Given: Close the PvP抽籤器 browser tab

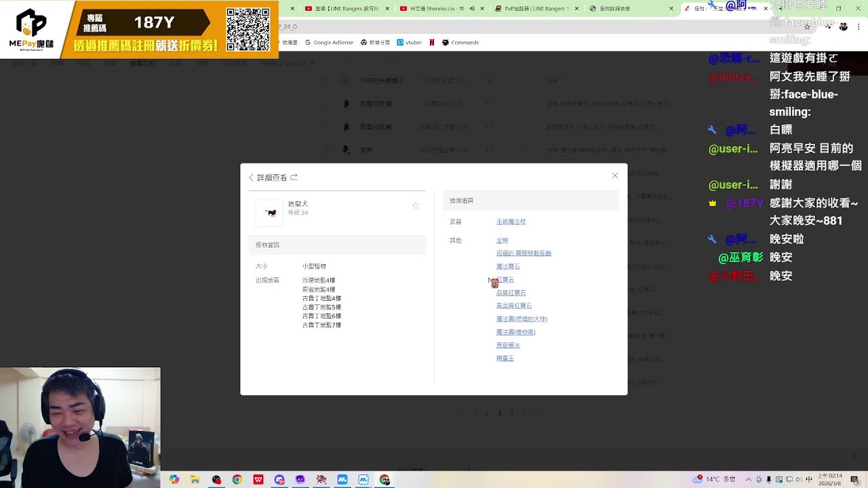Looking at the screenshot, I should (x=576, y=9).
